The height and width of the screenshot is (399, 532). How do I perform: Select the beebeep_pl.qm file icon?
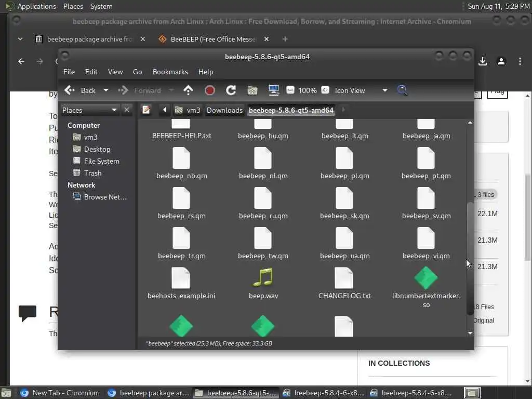coord(344,158)
